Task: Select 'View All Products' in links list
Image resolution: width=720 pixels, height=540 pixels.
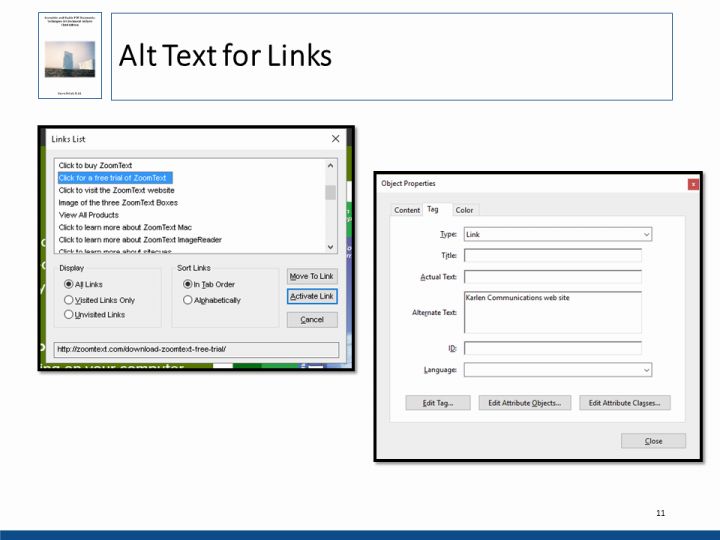Action: point(88,215)
